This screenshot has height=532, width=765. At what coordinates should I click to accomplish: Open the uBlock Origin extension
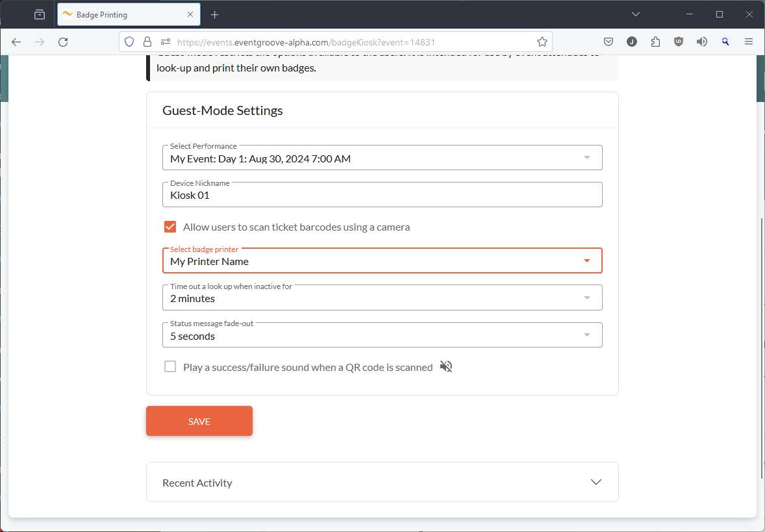tap(679, 41)
